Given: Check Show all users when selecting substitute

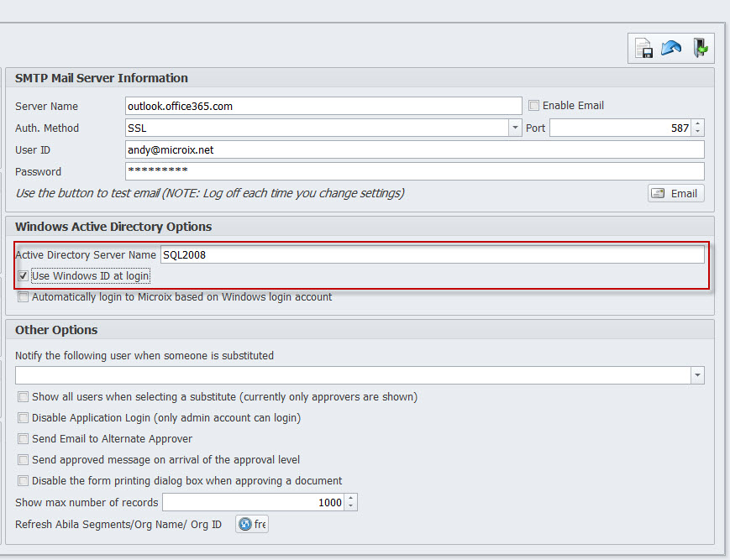Looking at the screenshot, I should [24, 397].
